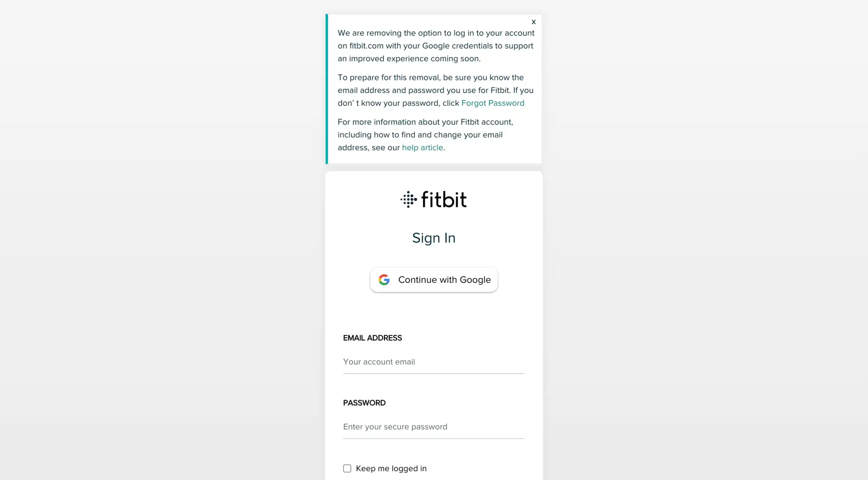The image size is (868, 480).
Task: Check the Keep me logged in checkbox
Action: point(347,468)
